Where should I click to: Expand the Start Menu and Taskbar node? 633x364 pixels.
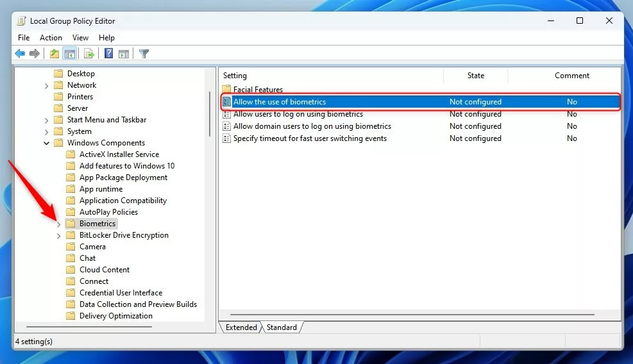[x=46, y=120]
